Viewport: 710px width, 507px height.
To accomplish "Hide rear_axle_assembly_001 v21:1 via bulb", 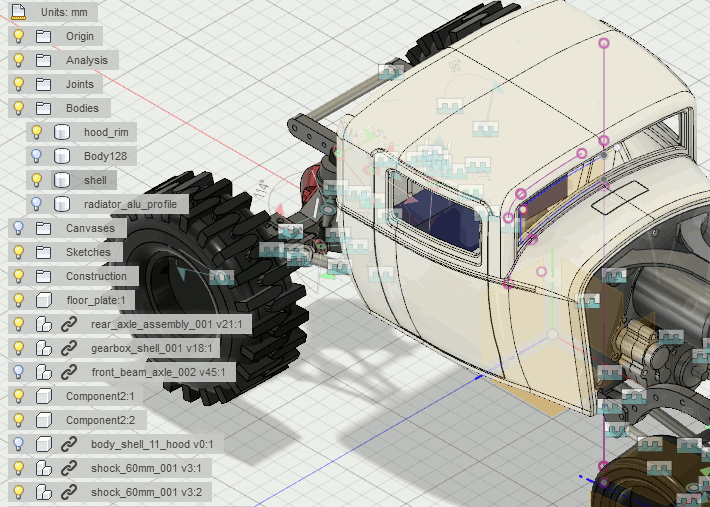I will (19, 324).
